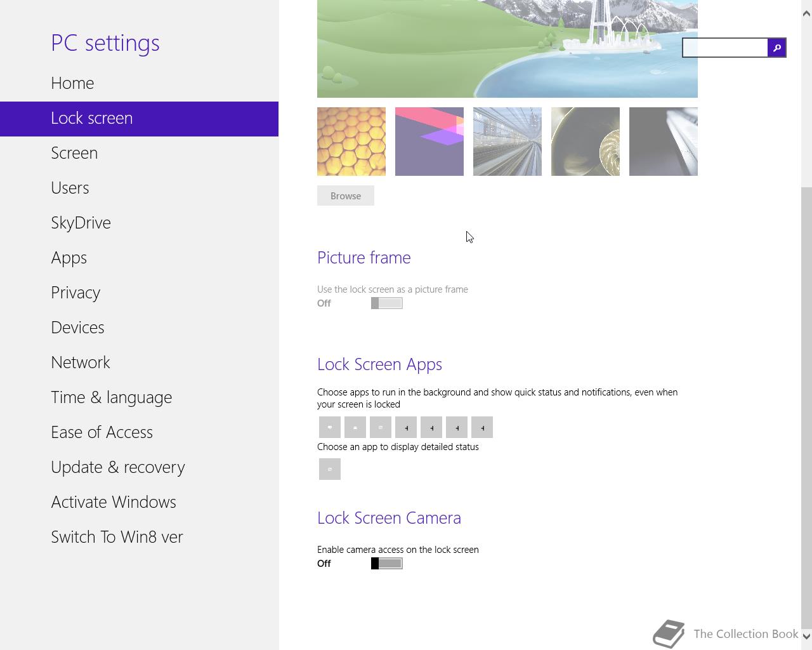
Task: Click the Lock Screen Camera heading
Action: tap(389, 518)
